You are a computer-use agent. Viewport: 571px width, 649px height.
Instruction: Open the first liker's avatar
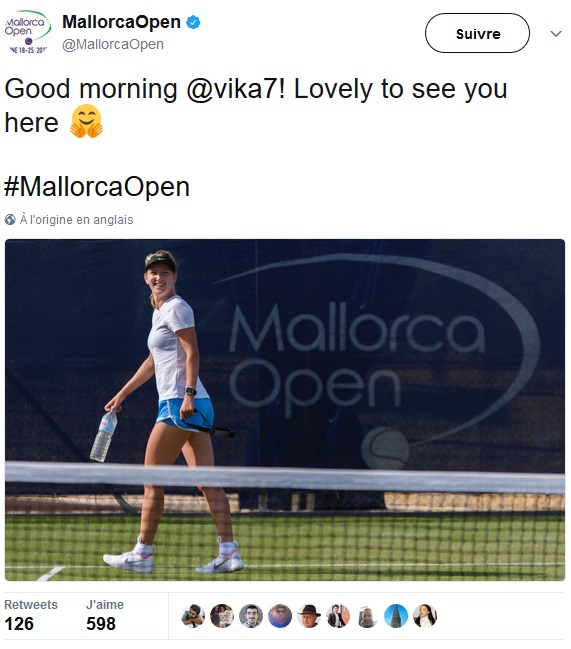193,616
